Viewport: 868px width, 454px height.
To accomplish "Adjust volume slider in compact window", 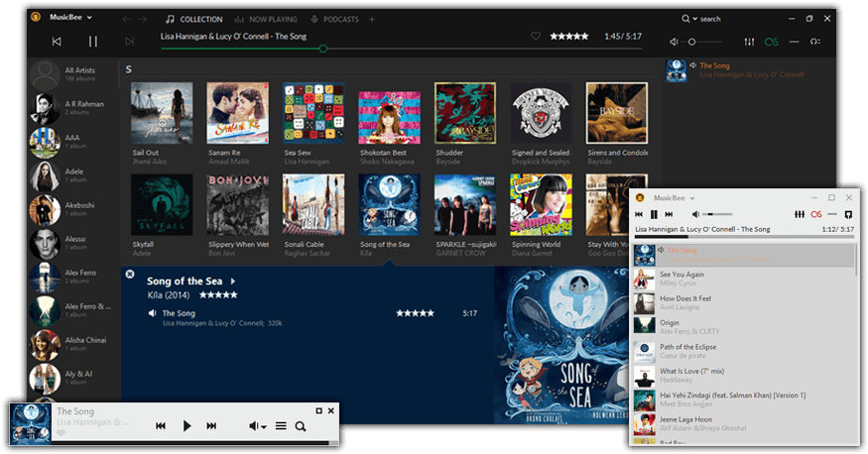I will 718,214.
